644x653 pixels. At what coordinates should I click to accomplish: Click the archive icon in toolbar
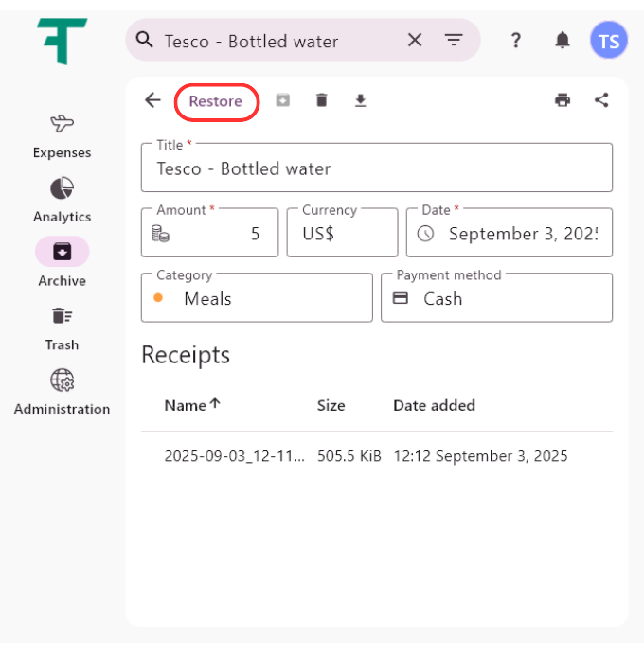click(283, 100)
